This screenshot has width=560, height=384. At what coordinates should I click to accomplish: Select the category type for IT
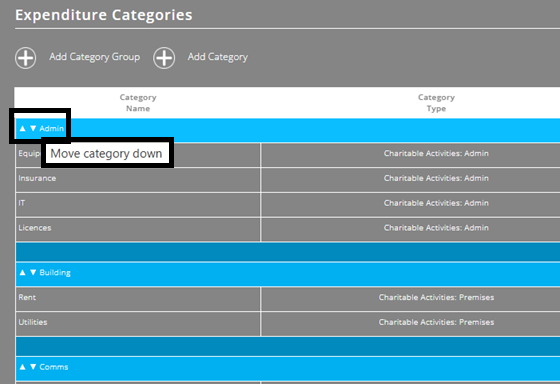[436, 203]
